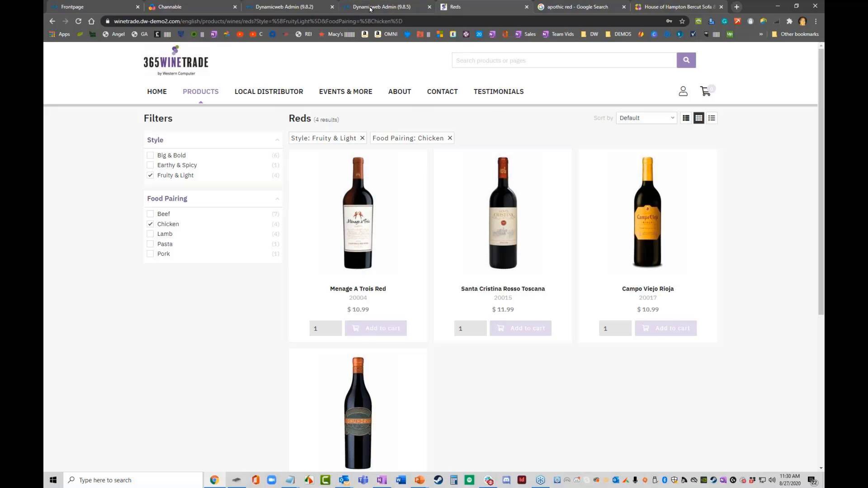Open the PRODUCTS navigation menu
Image resolution: width=868 pixels, height=488 pixels.
click(200, 92)
